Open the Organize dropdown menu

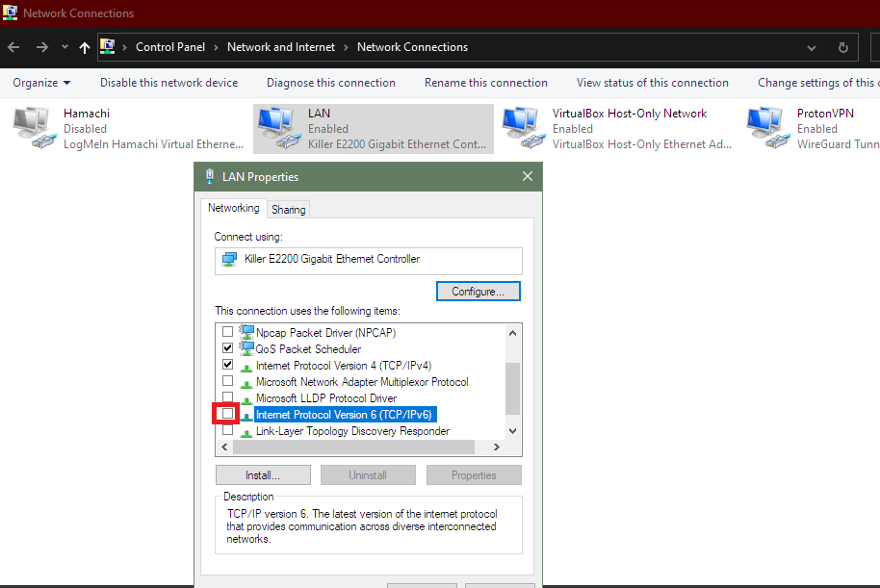41,83
